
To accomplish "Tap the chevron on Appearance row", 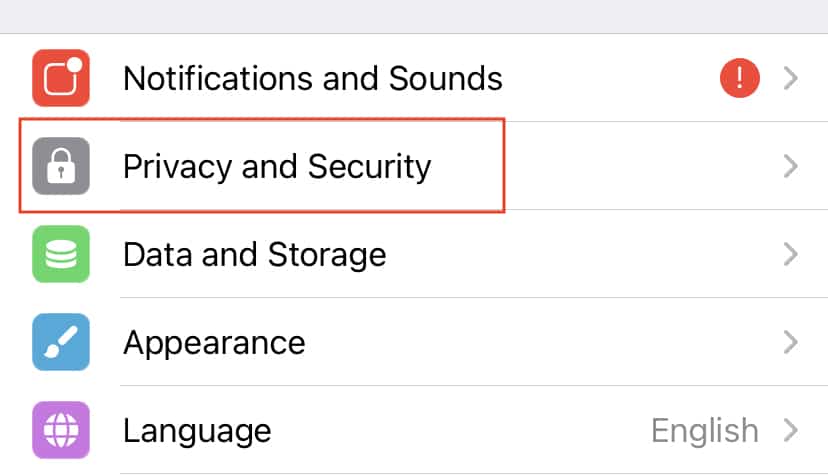I will [791, 342].
